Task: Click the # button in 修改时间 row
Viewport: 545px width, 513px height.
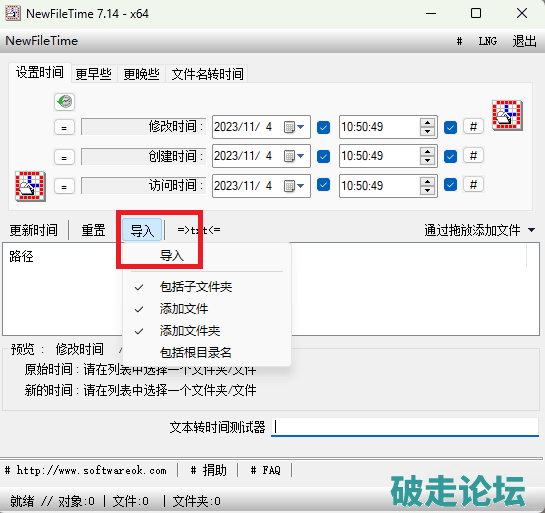Action: coord(473,127)
